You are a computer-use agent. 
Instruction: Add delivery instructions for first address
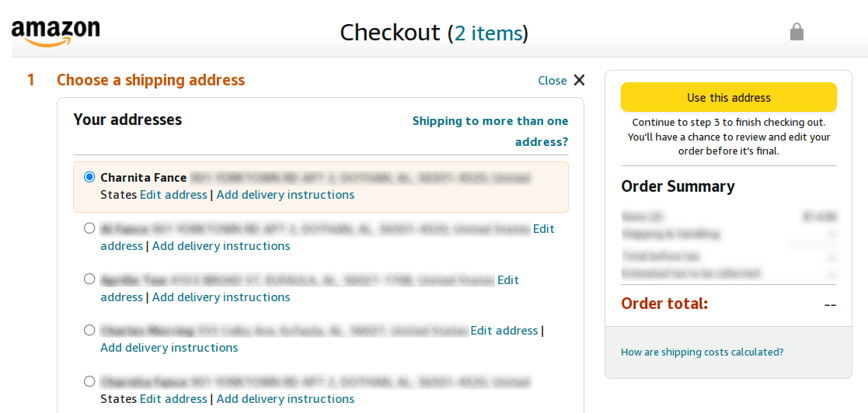pyautogui.click(x=285, y=195)
